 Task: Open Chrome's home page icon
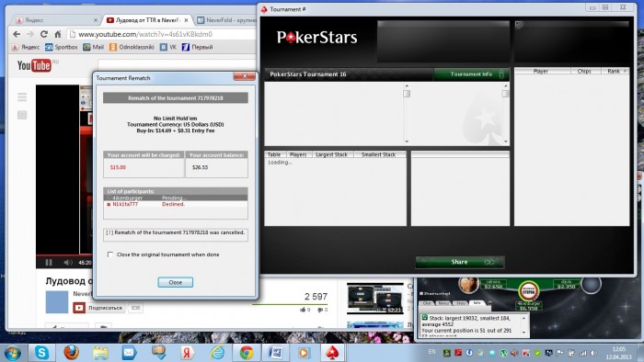[58, 34]
